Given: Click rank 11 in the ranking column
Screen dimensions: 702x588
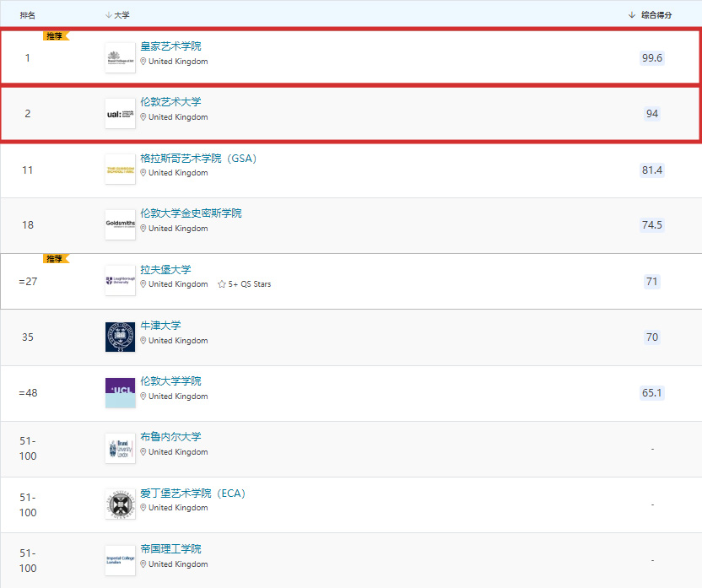Looking at the screenshot, I should click(x=27, y=170).
